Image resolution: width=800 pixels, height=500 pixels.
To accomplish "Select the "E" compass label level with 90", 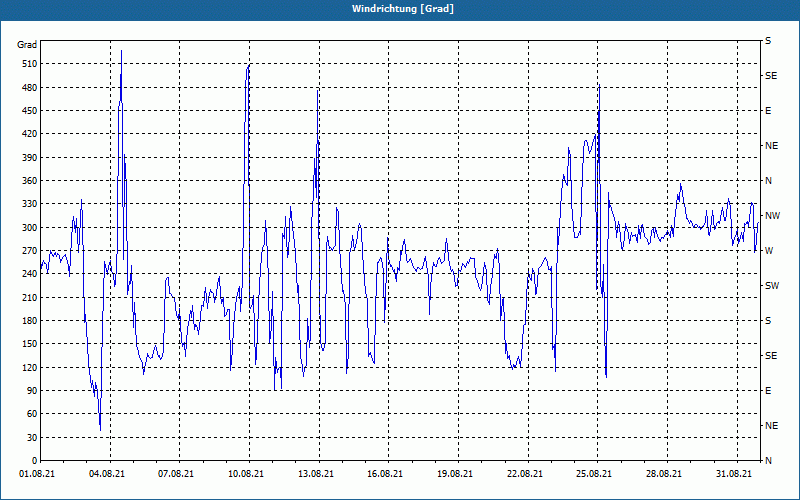I will 768,391.
